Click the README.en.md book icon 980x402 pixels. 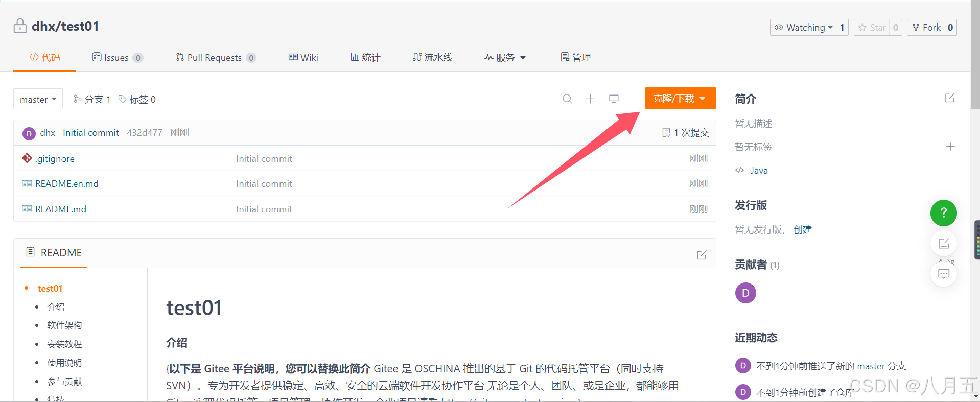(27, 183)
